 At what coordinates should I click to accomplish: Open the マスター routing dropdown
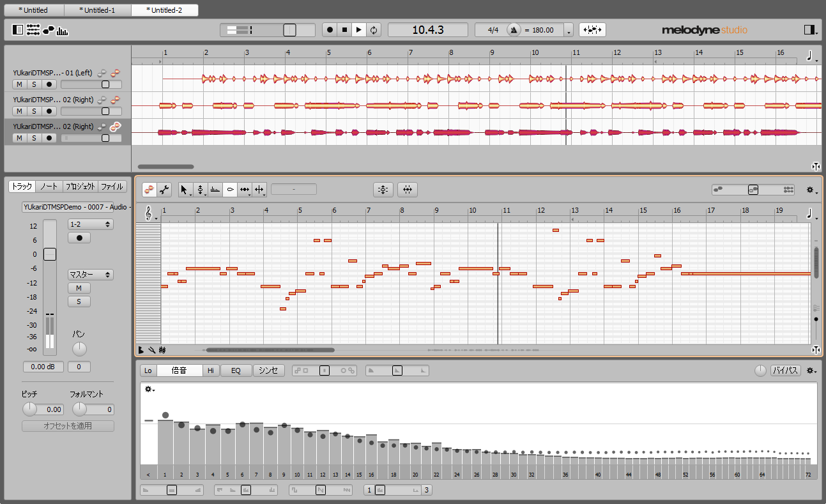91,275
